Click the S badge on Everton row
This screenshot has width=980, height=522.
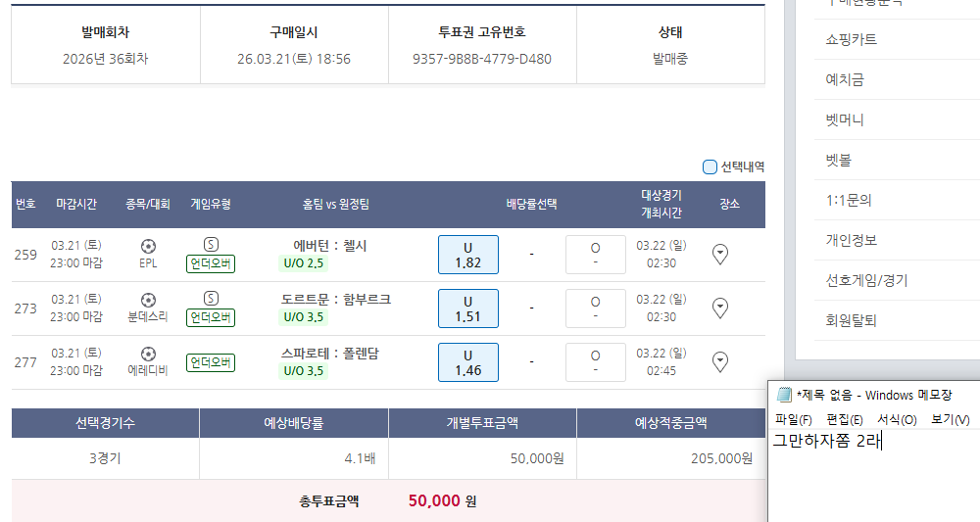[211, 245]
